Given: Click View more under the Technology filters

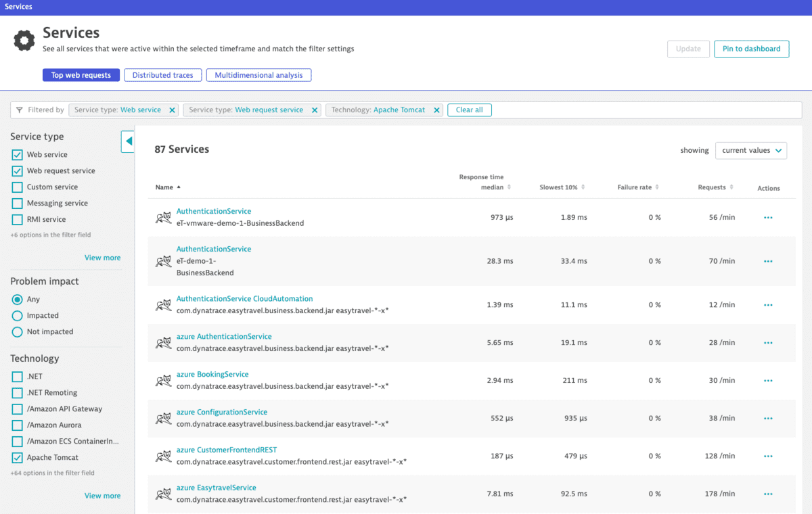Looking at the screenshot, I should (x=102, y=495).
